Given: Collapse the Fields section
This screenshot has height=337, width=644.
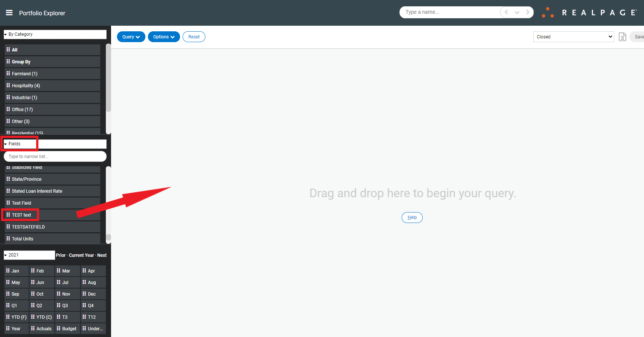Looking at the screenshot, I should pos(6,144).
